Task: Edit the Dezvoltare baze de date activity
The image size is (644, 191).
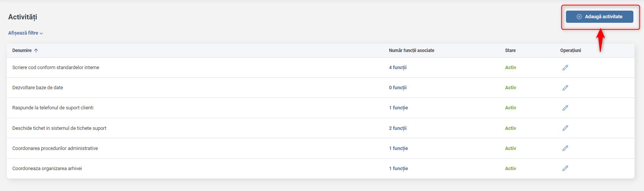Action: click(565, 88)
